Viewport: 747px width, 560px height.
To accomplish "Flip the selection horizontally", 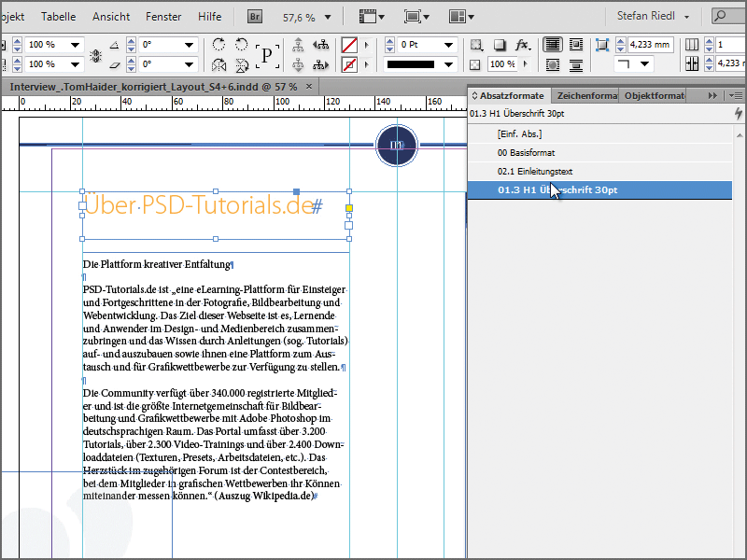I will (219, 64).
